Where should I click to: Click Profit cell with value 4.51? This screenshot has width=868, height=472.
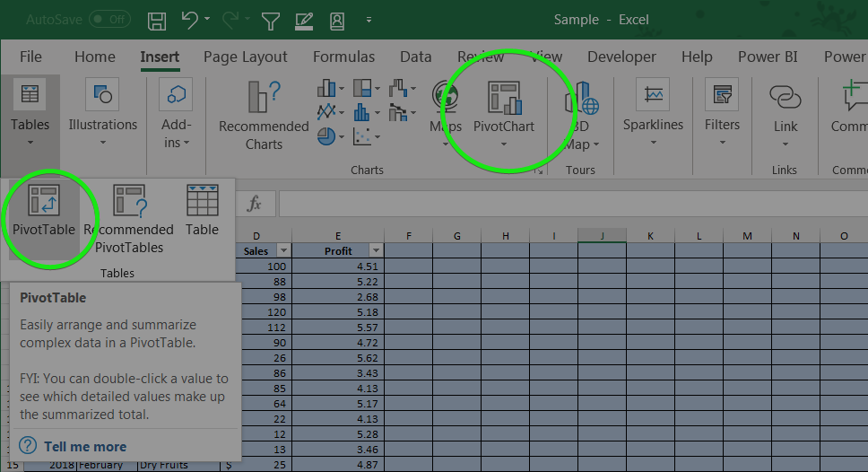338,267
